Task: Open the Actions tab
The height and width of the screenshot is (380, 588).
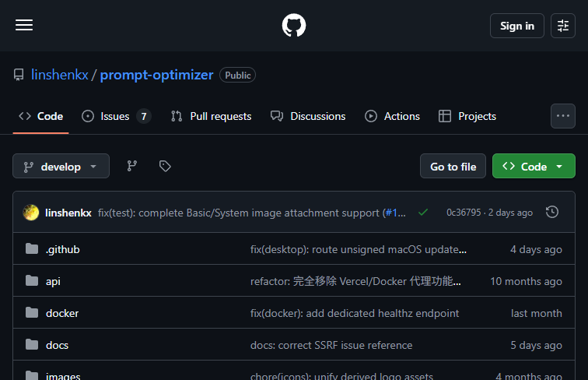Action: (392, 116)
